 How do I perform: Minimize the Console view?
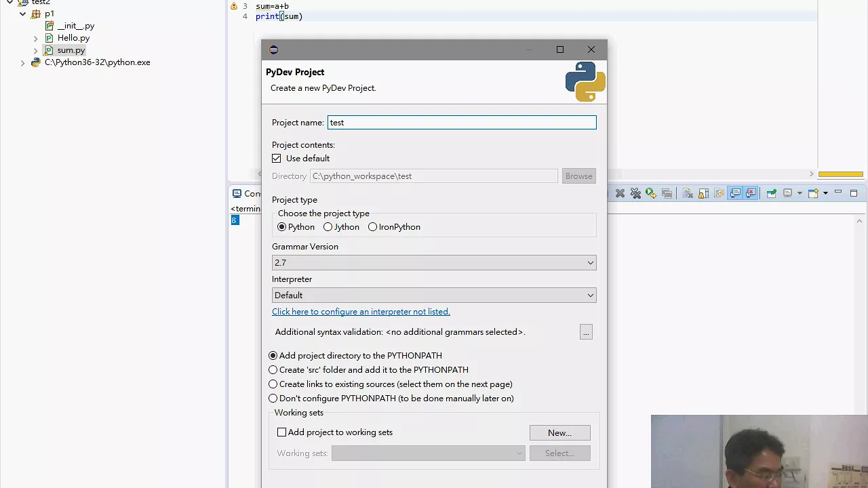coord(838,192)
